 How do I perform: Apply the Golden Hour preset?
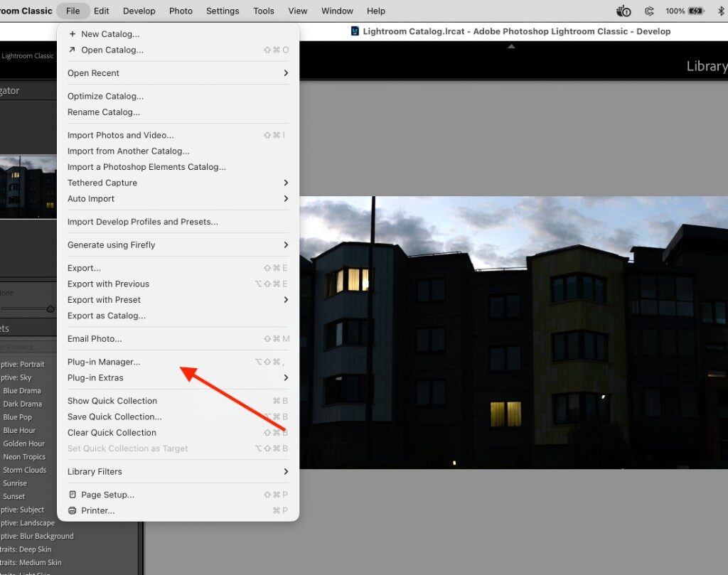pyautogui.click(x=23, y=444)
